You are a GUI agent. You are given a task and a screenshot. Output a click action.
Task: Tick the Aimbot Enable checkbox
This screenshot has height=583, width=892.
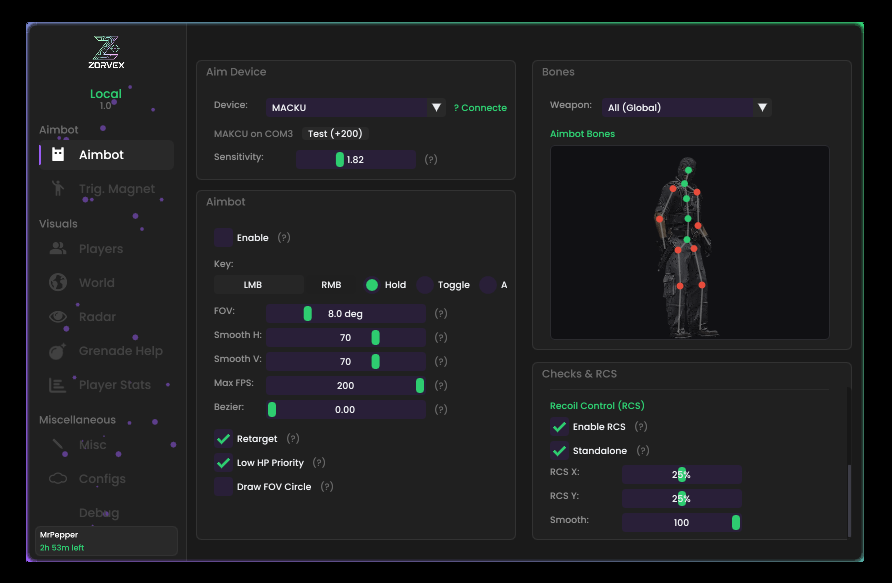pos(223,238)
